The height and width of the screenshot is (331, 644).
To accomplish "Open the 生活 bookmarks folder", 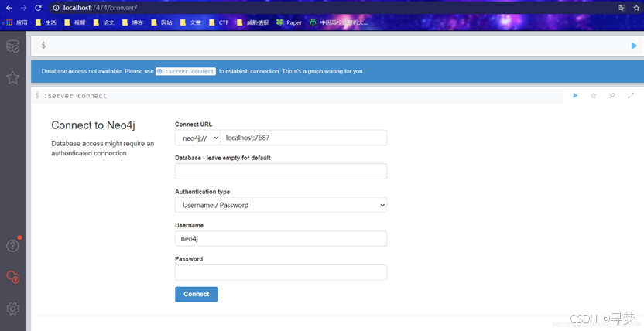I will [46, 22].
